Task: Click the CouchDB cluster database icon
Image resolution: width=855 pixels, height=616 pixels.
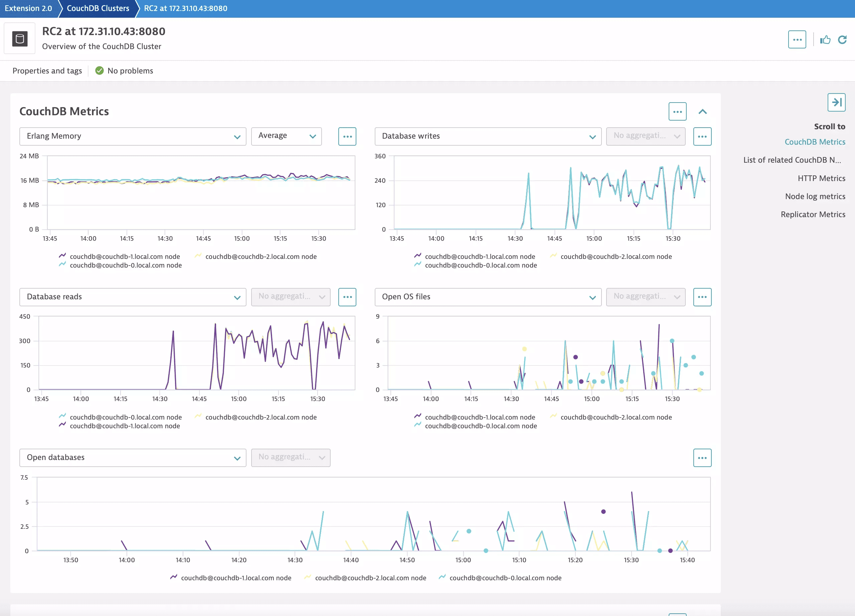Action: [x=20, y=39]
